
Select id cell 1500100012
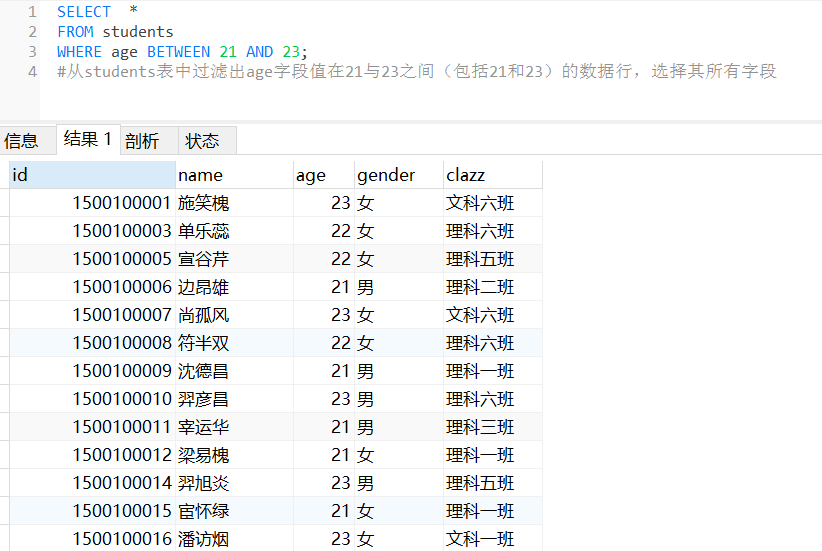coord(92,455)
